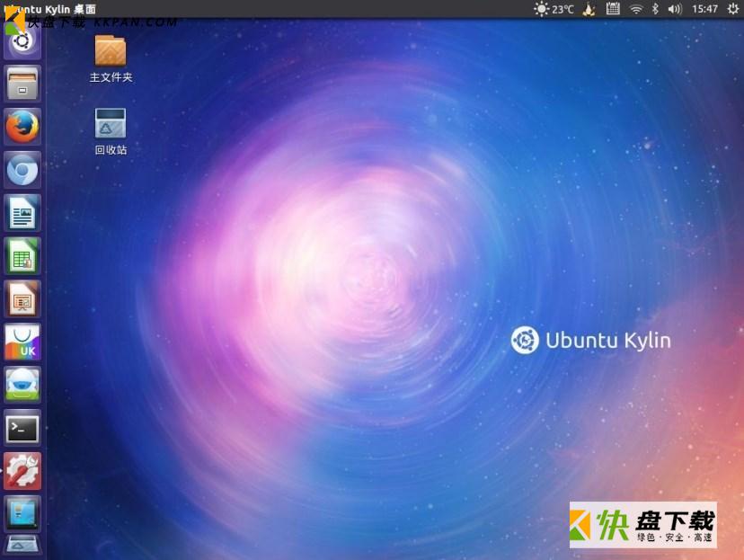
Task: Open the weather indicator showing 23°C
Action: (554, 9)
